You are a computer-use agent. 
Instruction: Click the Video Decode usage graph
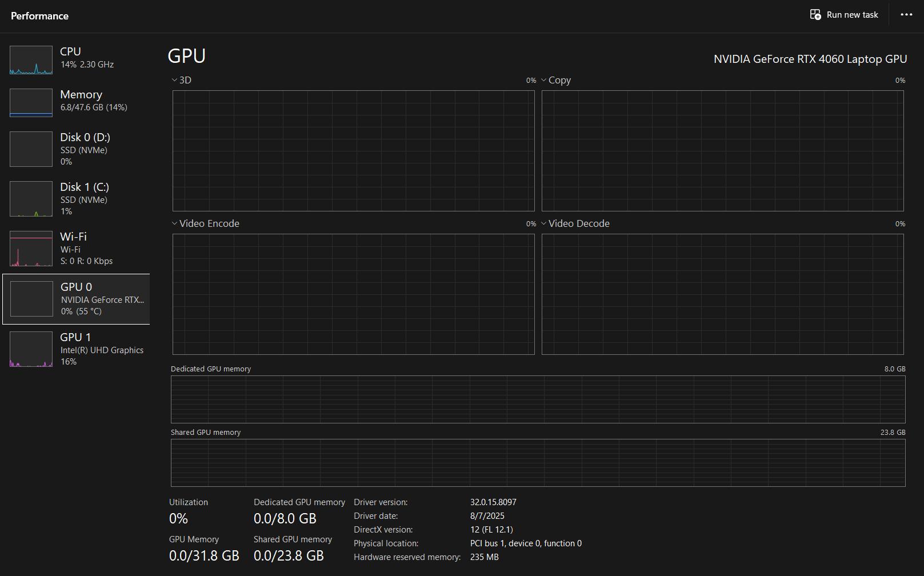coord(722,294)
